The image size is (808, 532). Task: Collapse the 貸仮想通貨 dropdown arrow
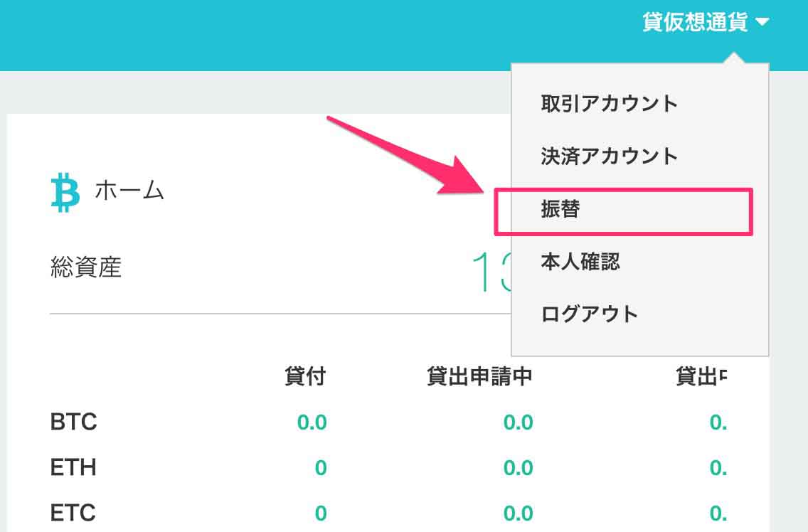pos(762,23)
